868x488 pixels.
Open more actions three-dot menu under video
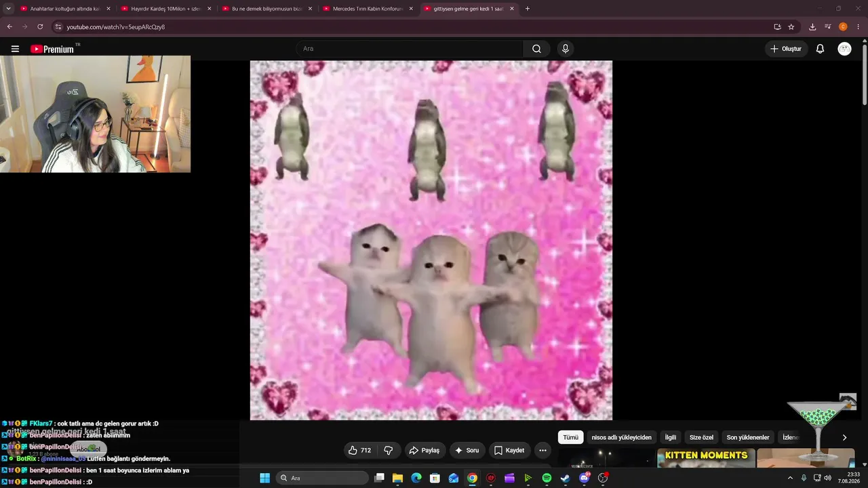tap(542, 450)
